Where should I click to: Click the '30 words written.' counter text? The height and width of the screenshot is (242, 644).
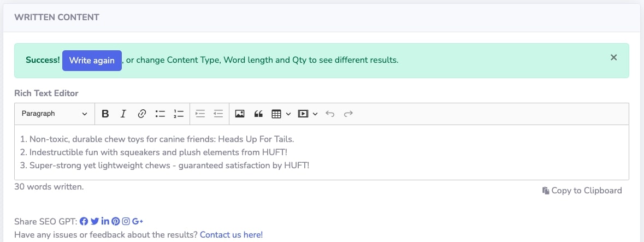49,186
